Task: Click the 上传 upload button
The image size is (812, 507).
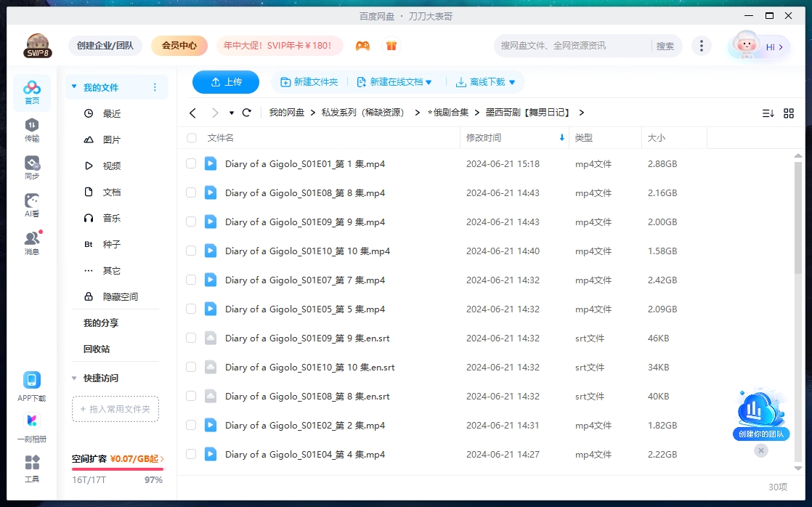Action: (x=225, y=82)
